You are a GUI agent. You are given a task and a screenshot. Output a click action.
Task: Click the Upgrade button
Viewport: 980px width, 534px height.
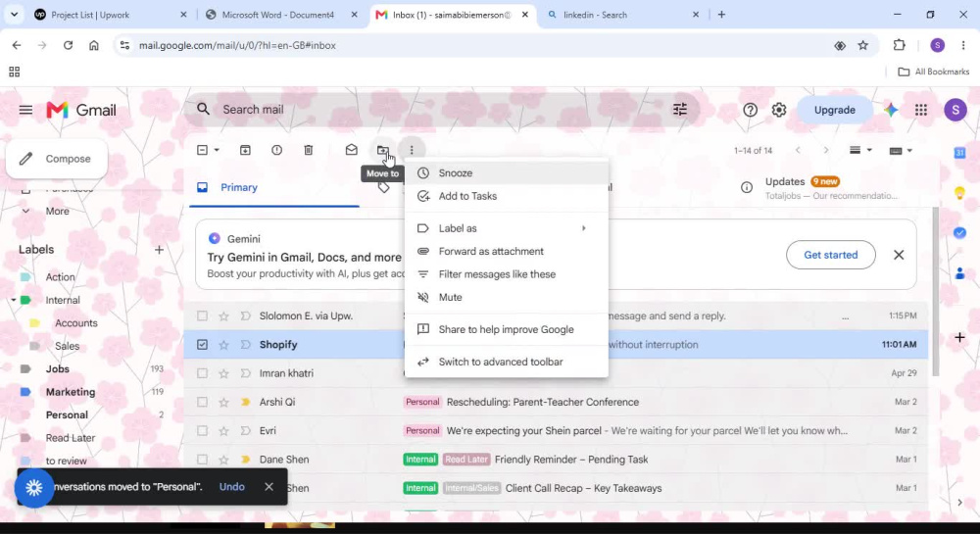(x=834, y=110)
